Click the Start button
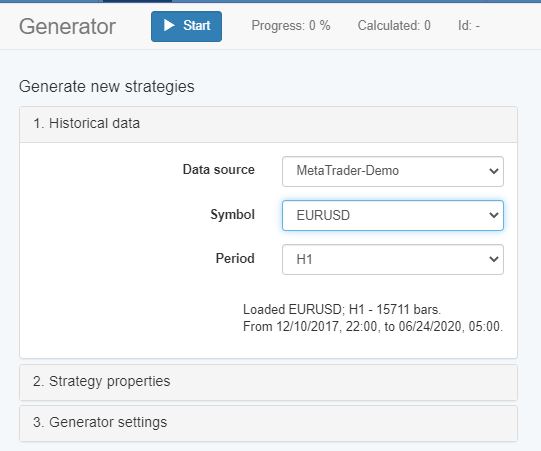 click(186, 27)
